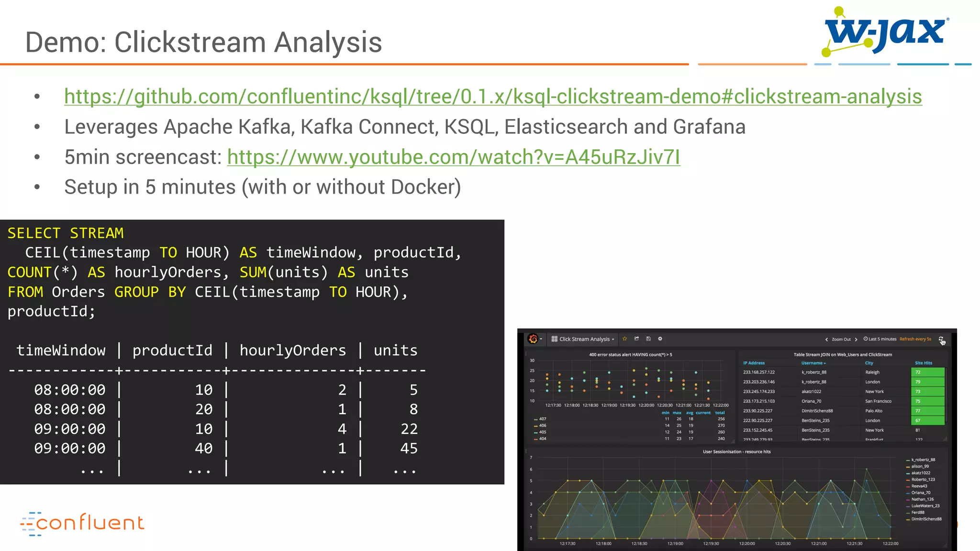The height and width of the screenshot is (551, 980).
Task: Shift time range forward with right chevron
Action: click(856, 340)
